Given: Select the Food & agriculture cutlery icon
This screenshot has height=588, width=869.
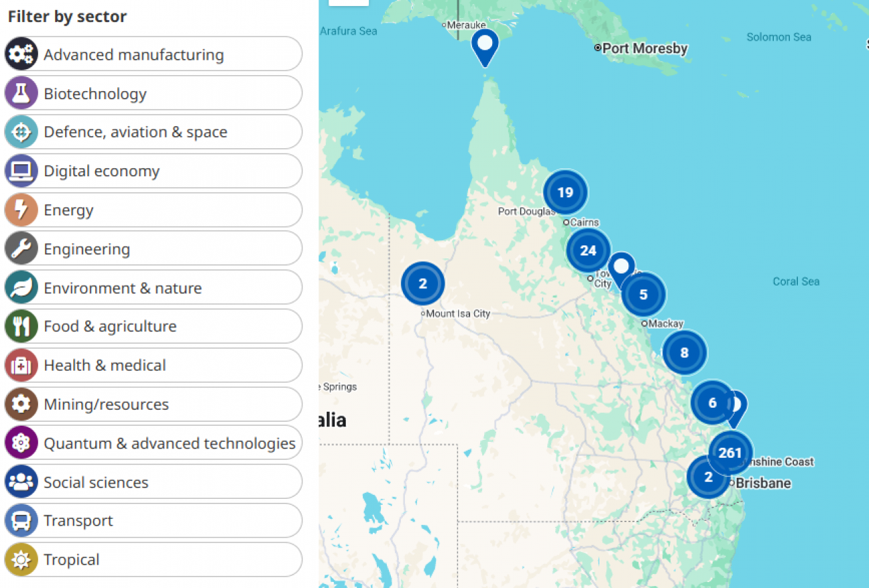Looking at the screenshot, I should click(x=21, y=327).
